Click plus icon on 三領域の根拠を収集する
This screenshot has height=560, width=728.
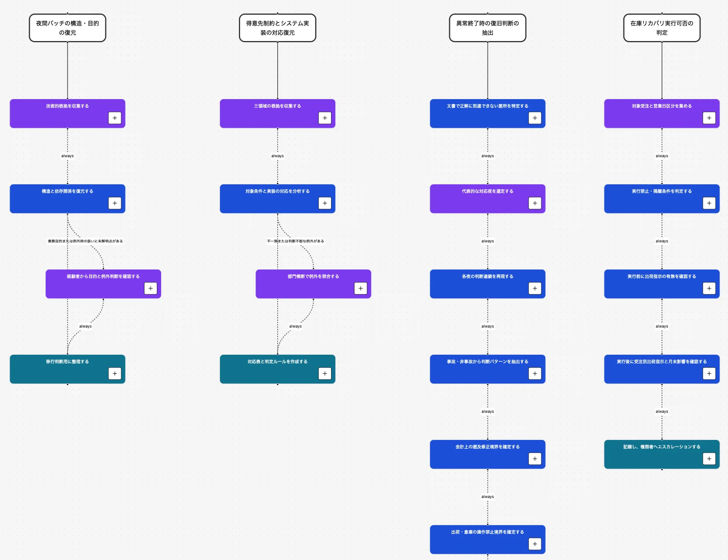point(325,118)
